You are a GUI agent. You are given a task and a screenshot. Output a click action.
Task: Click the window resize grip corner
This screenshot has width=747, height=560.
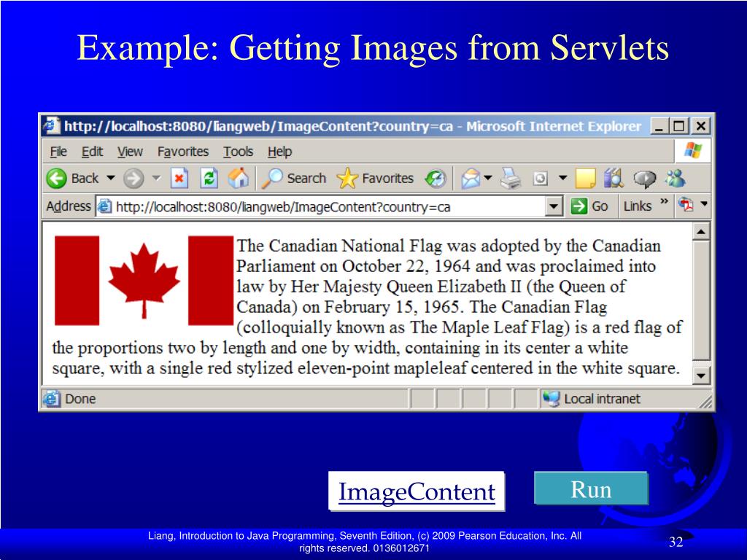coord(705,402)
